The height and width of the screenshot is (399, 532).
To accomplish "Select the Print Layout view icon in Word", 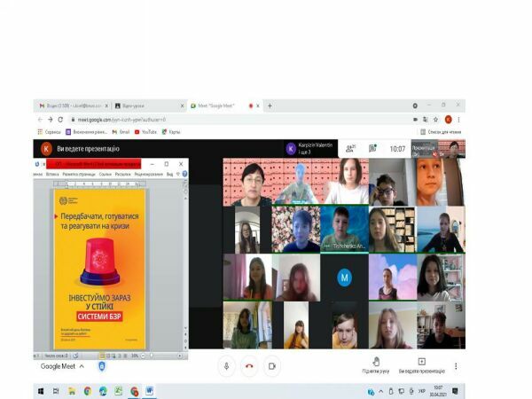I will coord(102,356).
